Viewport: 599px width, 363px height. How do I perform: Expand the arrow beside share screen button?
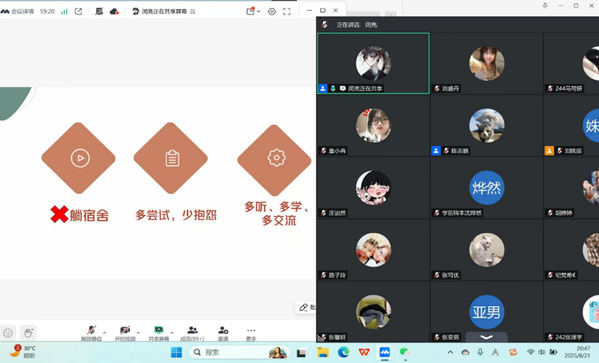coord(172,332)
